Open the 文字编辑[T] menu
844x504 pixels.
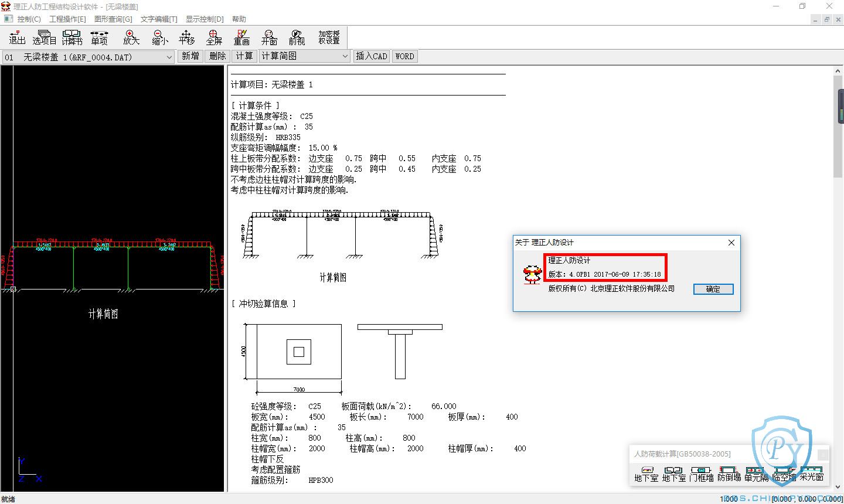[159, 19]
